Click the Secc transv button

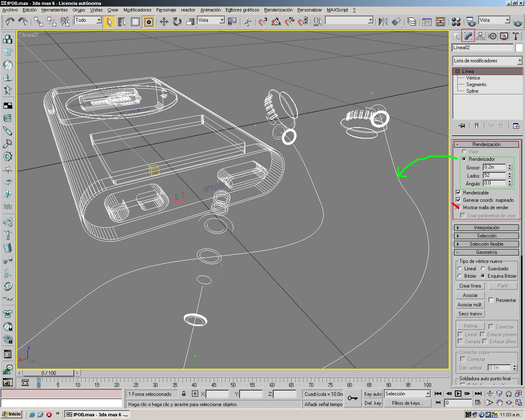(470, 314)
